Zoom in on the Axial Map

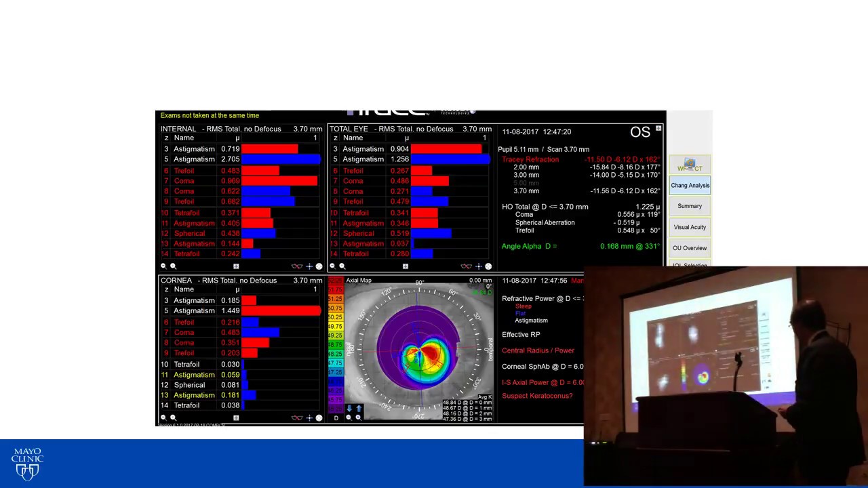pyautogui.click(x=358, y=418)
